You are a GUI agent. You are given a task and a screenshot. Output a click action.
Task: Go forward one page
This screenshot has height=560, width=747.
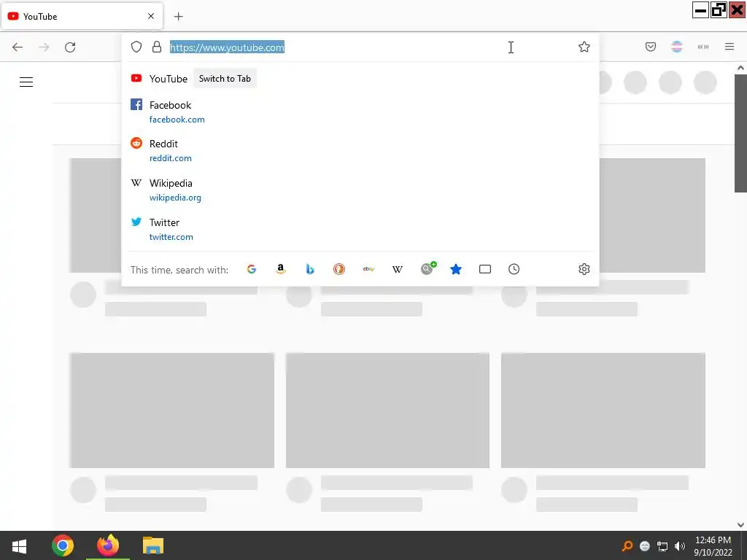(44, 47)
